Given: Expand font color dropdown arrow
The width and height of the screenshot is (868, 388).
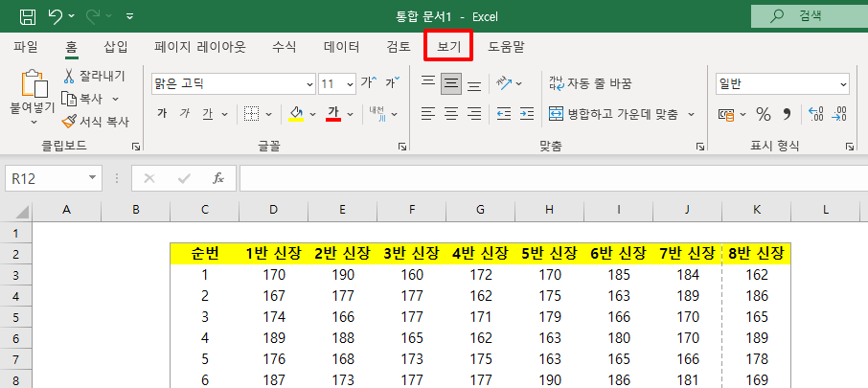Looking at the screenshot, I should click(351, 115).
